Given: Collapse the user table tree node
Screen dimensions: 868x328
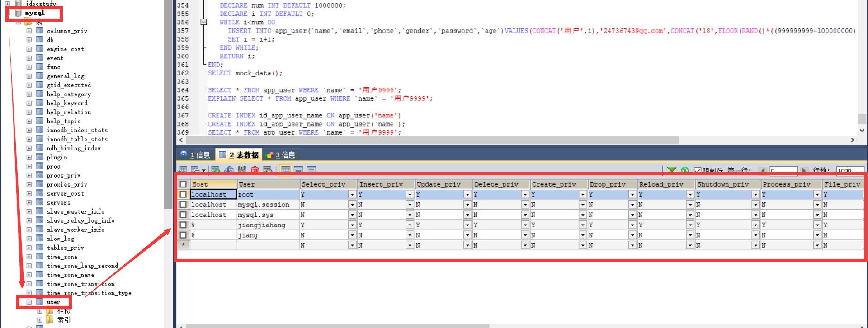Looking at the screenshot, I should (x=29, y=302).
